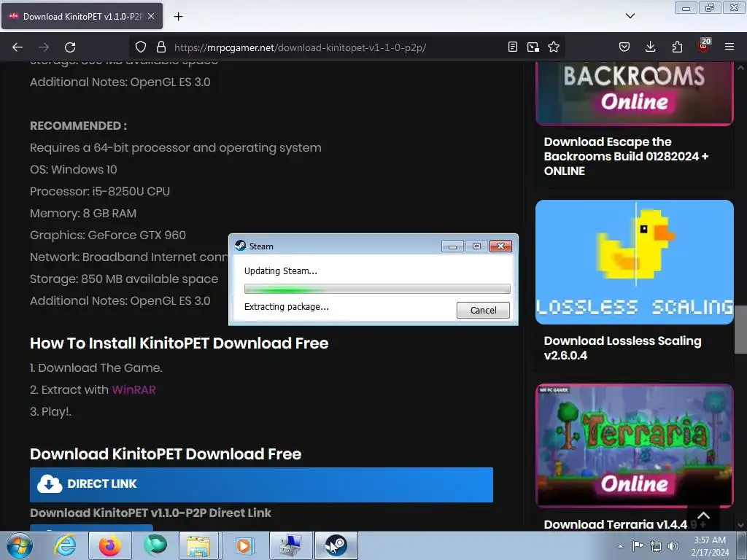Reload the current page
This screenshot has width=747, height=560.
70,47
